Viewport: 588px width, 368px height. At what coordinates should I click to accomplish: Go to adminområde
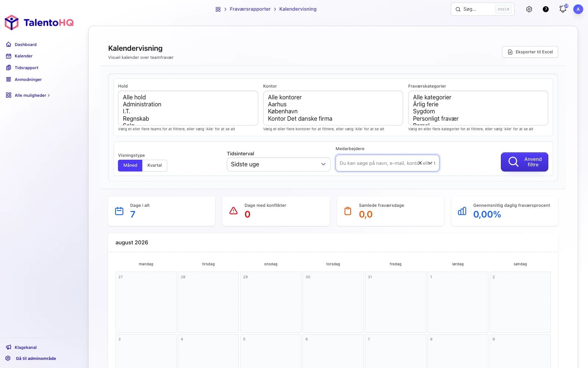tap(36, 358)
